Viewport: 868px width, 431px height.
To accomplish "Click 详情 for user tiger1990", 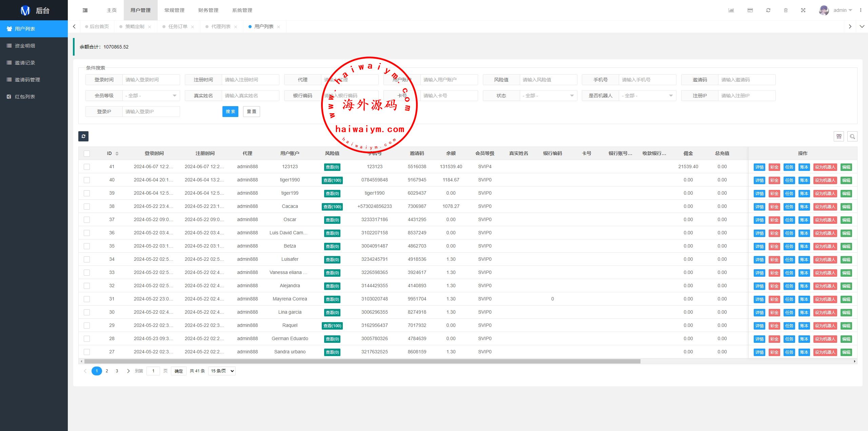I will pyautogui.click(x=759, y=180).
